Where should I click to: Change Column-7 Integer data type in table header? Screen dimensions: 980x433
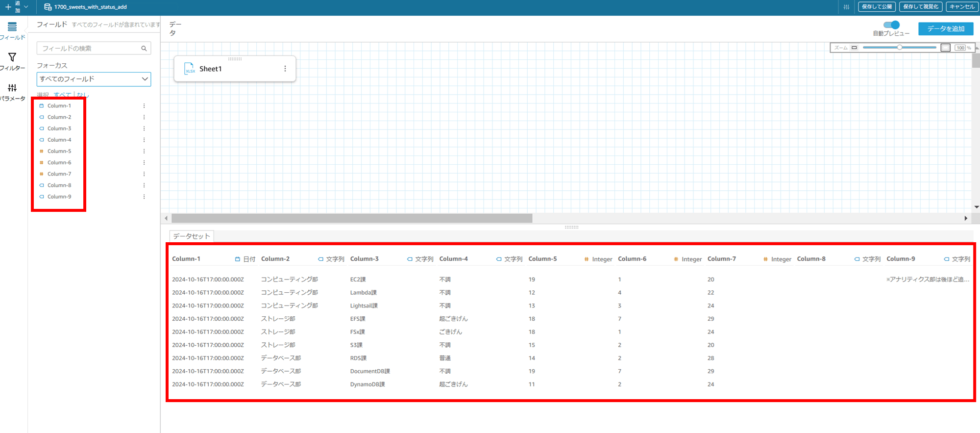[x=777, y=259]
